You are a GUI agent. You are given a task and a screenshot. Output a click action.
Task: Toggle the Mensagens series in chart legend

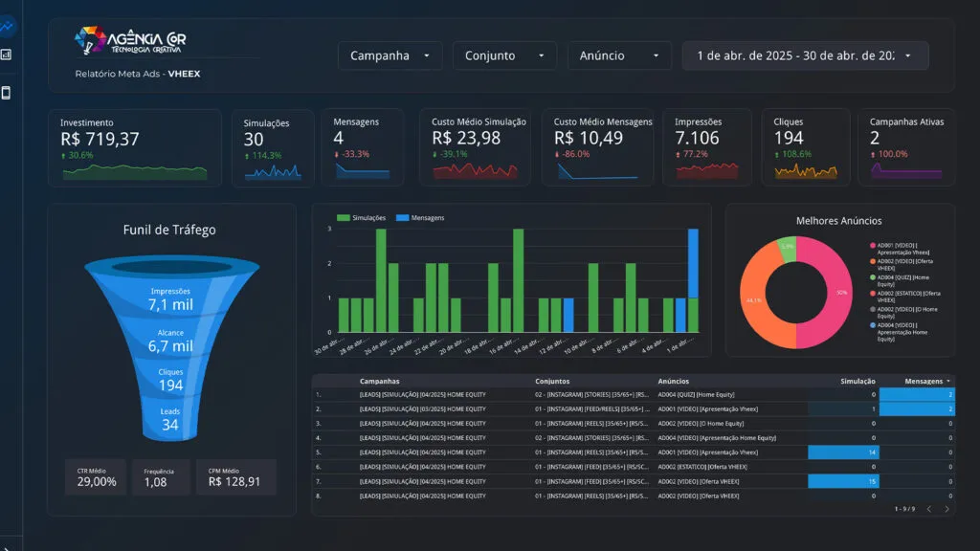421,218
